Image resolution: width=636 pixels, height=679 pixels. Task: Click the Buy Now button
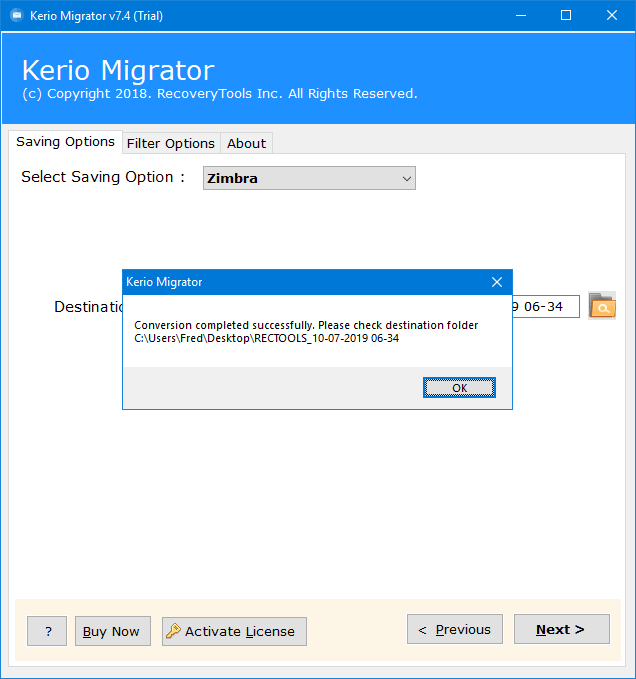point(113,631)
